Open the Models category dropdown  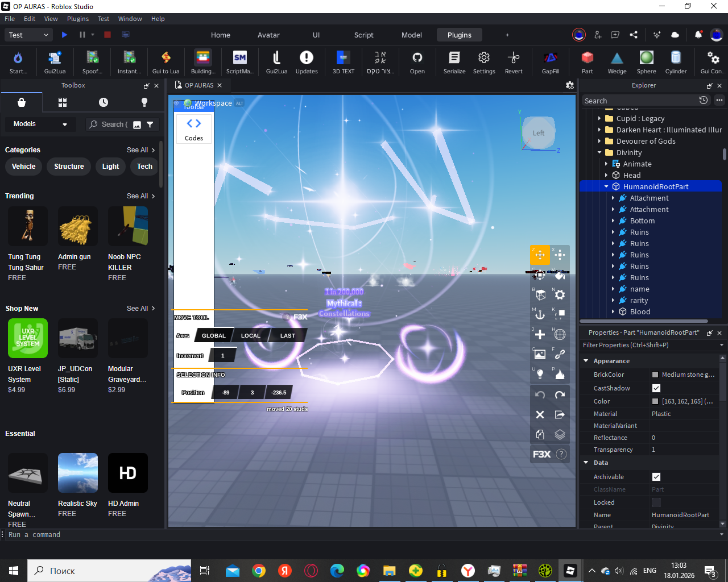click(x=40, y=124)
